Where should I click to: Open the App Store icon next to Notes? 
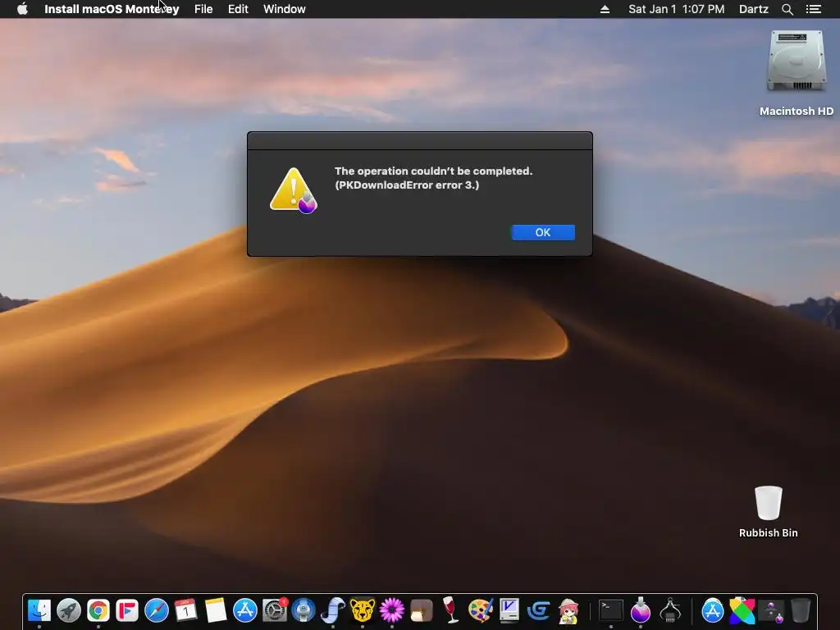click(x=244, y=610)
